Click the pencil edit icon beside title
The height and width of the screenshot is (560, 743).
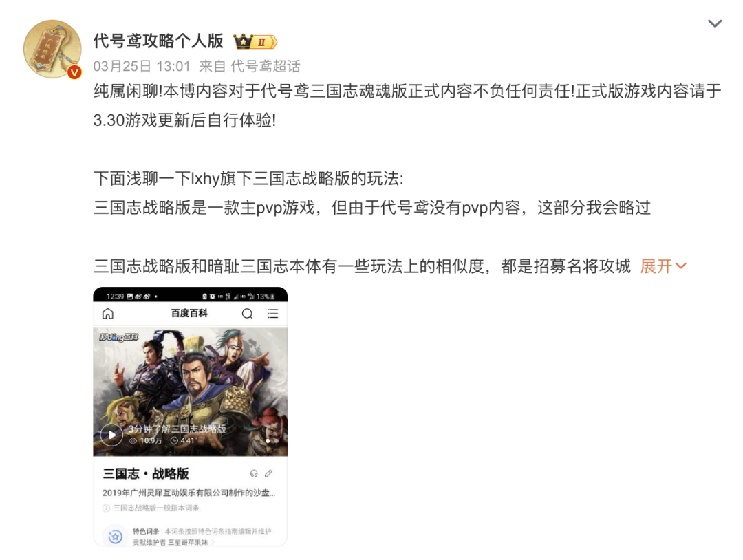(x=269, y=473)
